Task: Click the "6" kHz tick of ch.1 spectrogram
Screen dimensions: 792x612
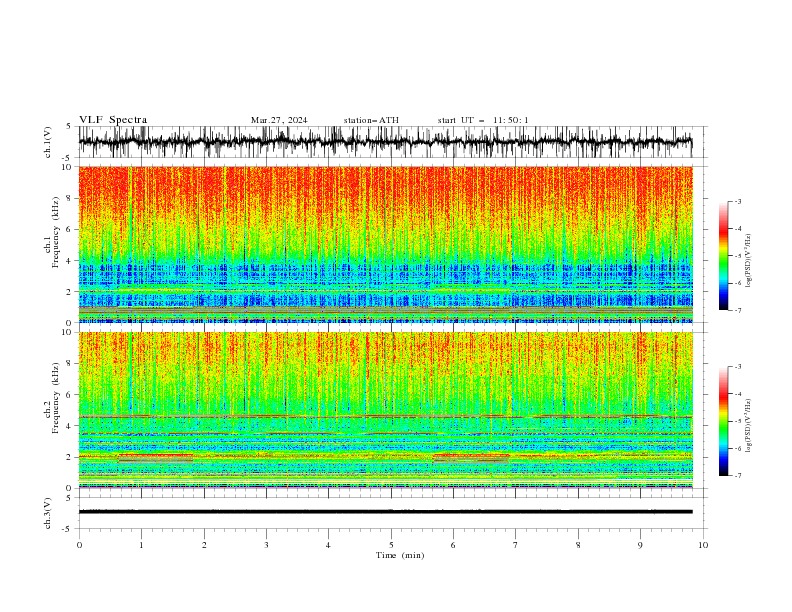Action: tap(69, 229)
